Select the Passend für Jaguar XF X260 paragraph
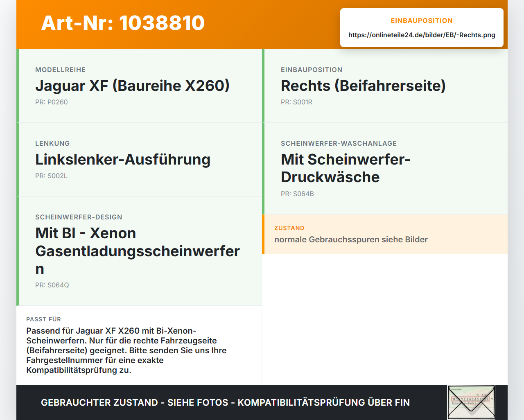Image resolution: width=524 pixels, height=420 pixels. click(126, 350)
